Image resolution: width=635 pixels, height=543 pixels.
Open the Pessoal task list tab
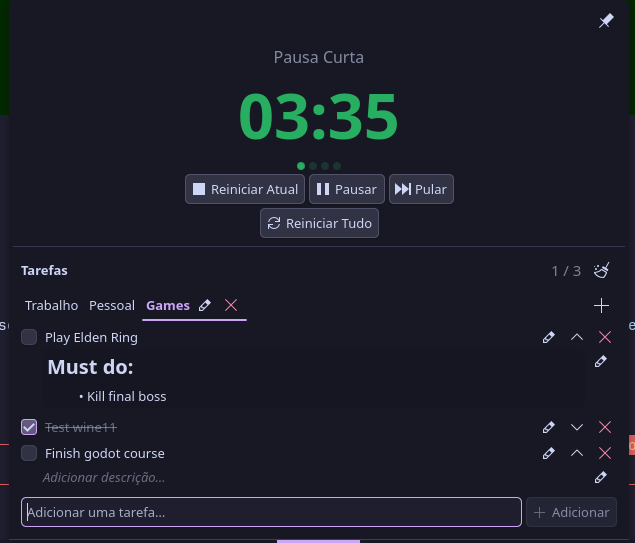click(112, 305)
